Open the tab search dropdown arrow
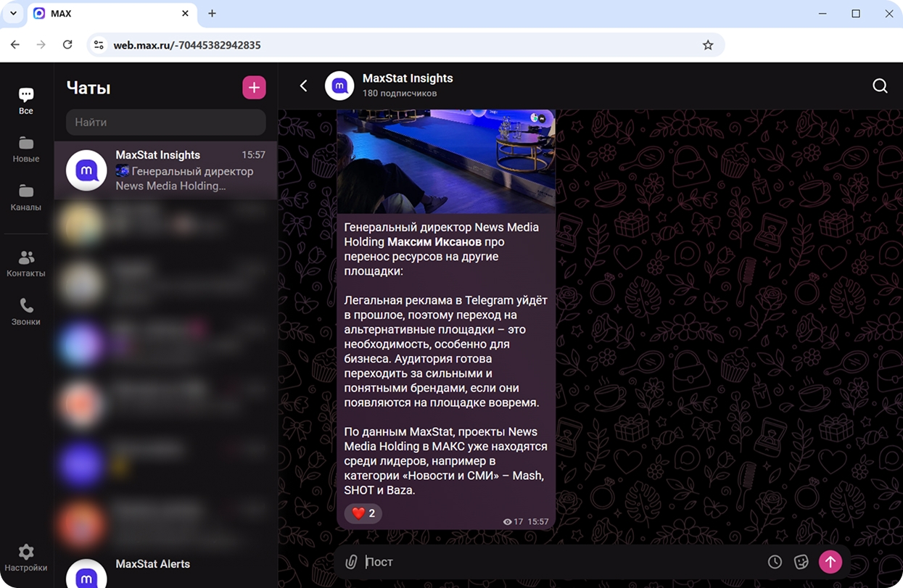This screenshot has width=903, height=588. [x=12, y=14]
